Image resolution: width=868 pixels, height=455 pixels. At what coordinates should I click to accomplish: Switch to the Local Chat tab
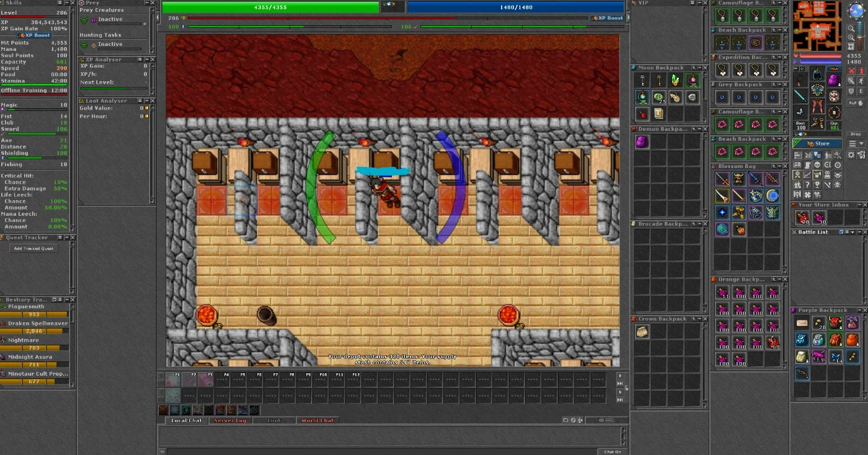pos(187,420)
